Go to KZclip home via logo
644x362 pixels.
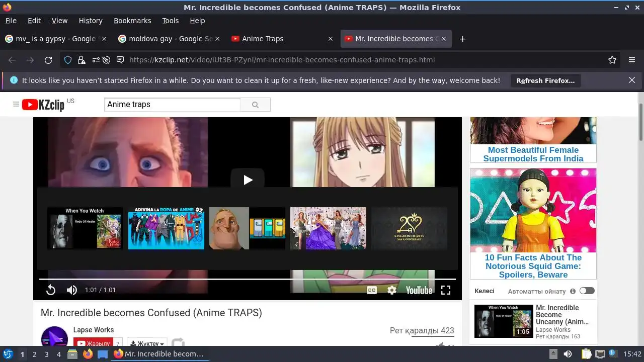click(x=43, y=105)
